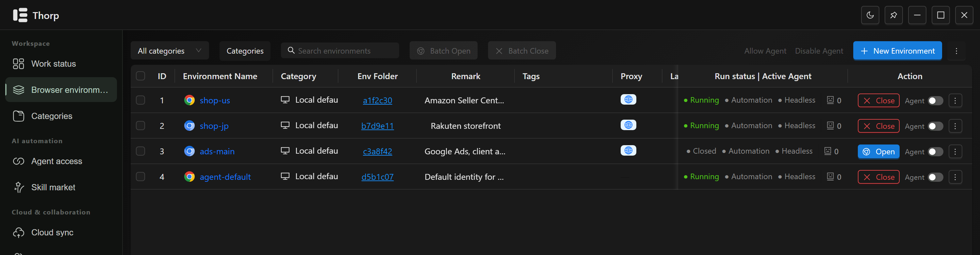The height and width of the screenshot is (255, 980).
Task: Select Browser environments sidebar item
Action: tap(61, 90)
